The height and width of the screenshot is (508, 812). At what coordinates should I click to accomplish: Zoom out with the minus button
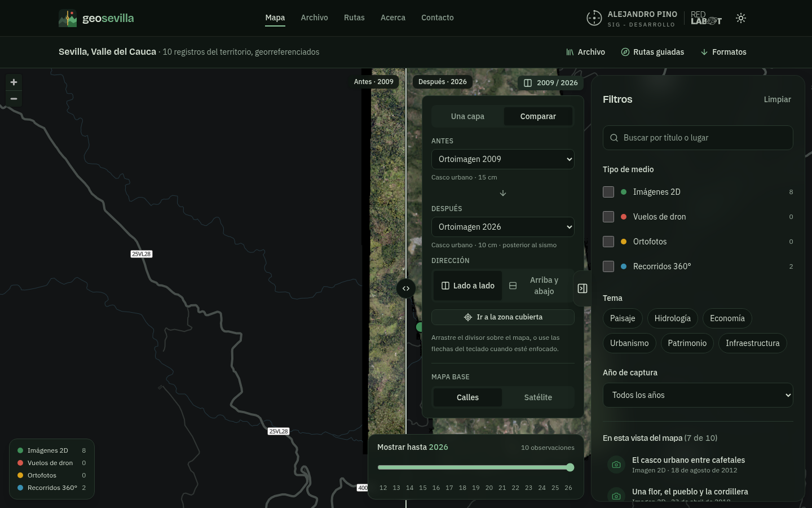click(x=14, y=99)
